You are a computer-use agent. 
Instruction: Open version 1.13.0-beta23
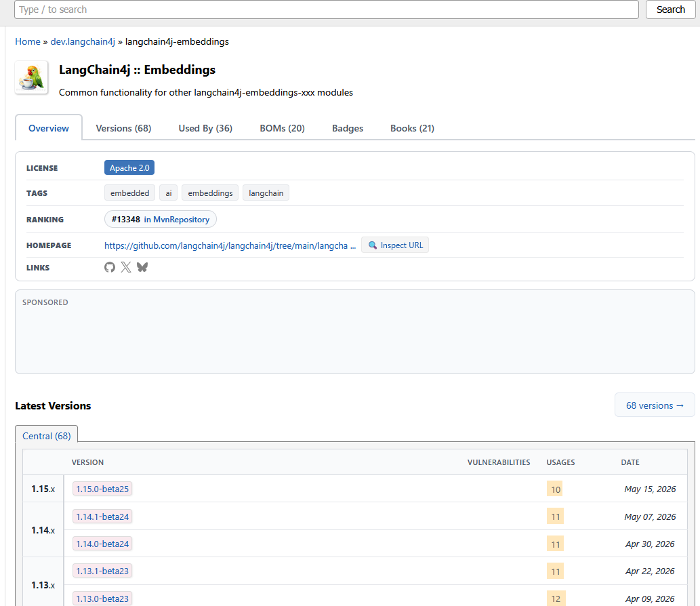pos(102,599)
